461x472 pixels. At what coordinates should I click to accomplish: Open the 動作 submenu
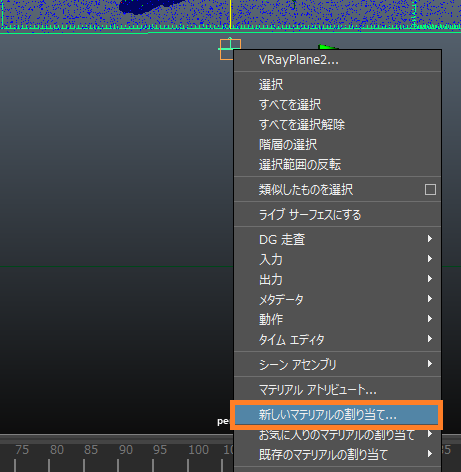click(x=337, y=319)
